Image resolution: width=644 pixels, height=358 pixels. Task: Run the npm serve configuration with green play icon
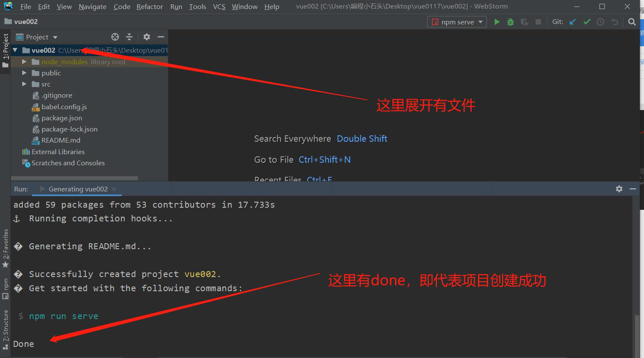[497, 21]
